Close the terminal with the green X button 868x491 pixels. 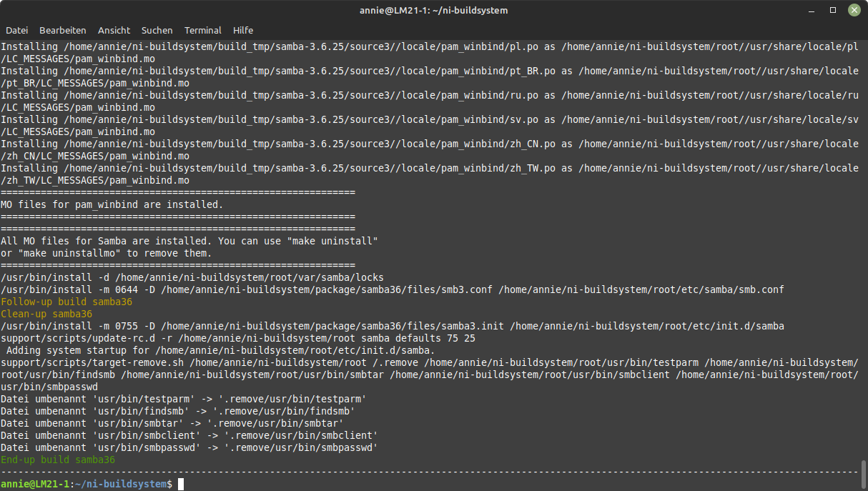[854, 10]
